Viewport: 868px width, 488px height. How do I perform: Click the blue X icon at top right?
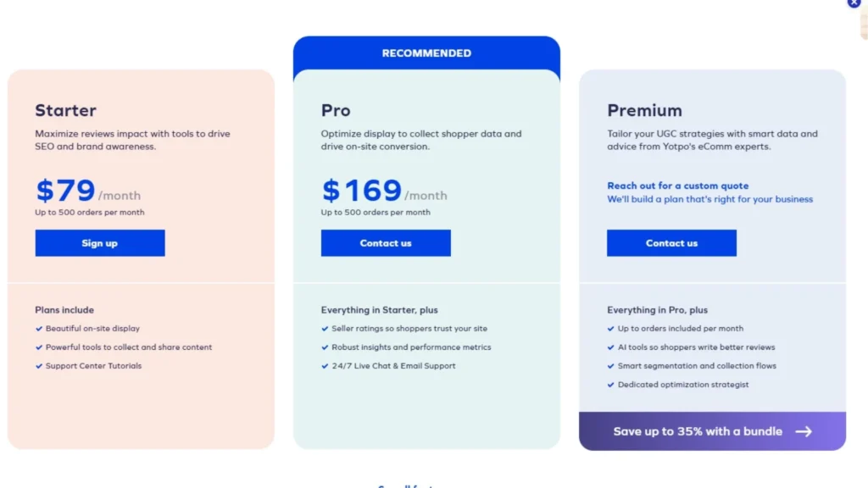tap(854, 4)
